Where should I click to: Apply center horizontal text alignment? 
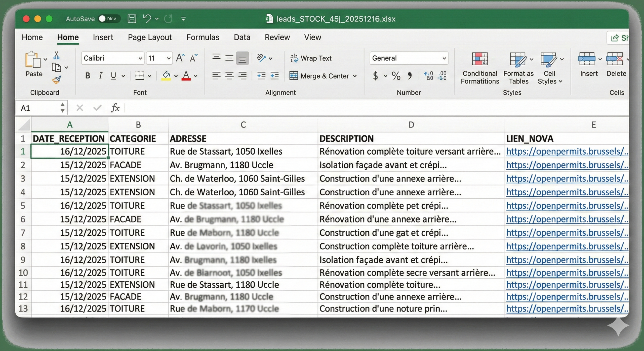tap(229, 76)
